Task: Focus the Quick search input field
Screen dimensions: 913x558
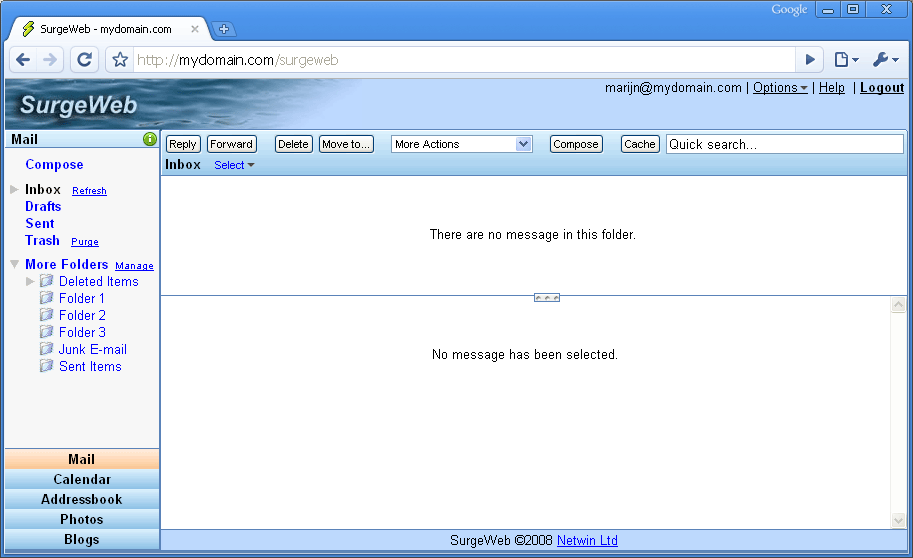Action: [784, 144]
